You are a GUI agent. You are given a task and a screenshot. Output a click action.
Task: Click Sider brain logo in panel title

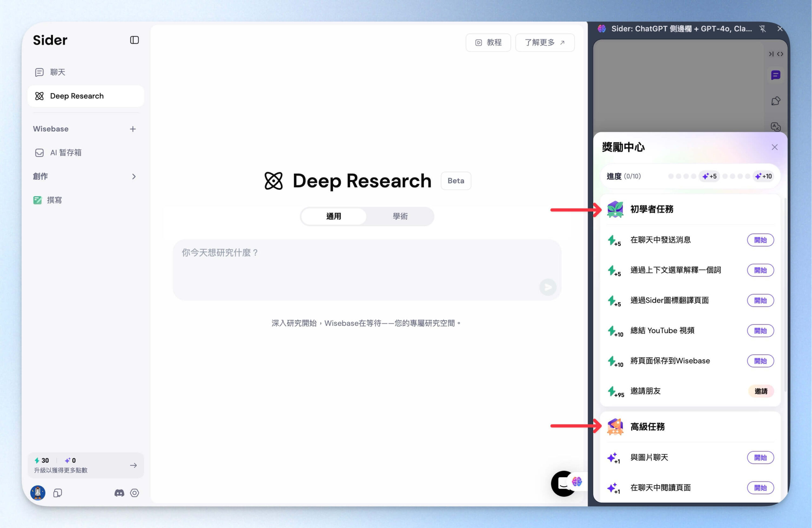tap(602, 29)
